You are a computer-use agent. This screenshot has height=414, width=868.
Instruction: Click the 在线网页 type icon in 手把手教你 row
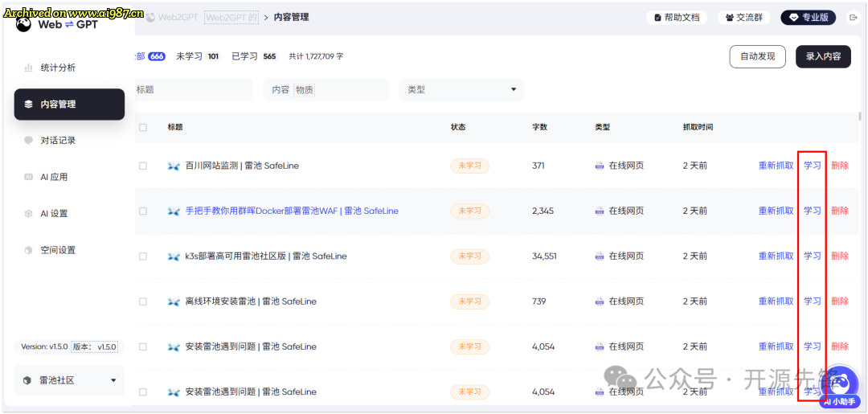point(600,211)
